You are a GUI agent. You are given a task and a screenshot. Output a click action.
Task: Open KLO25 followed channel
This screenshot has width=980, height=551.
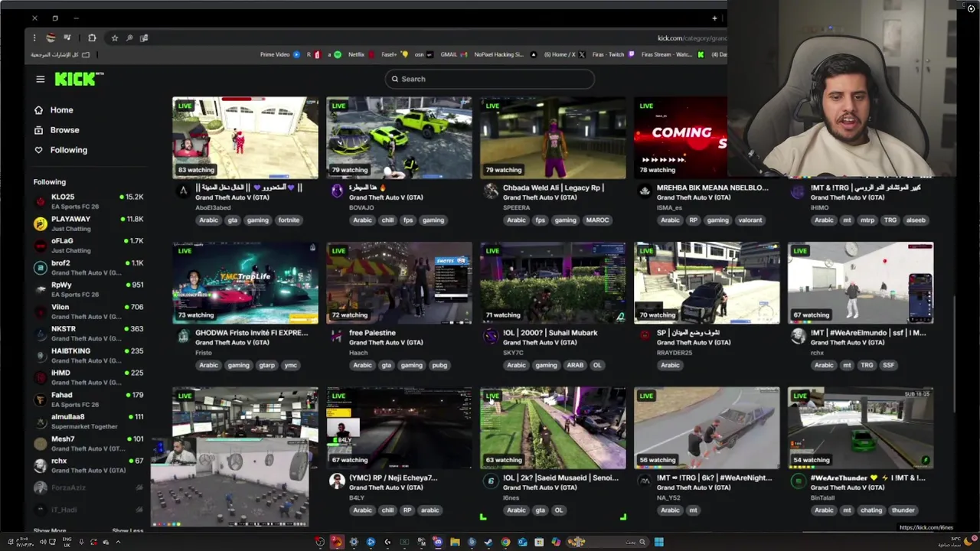[x=88, y=201]
